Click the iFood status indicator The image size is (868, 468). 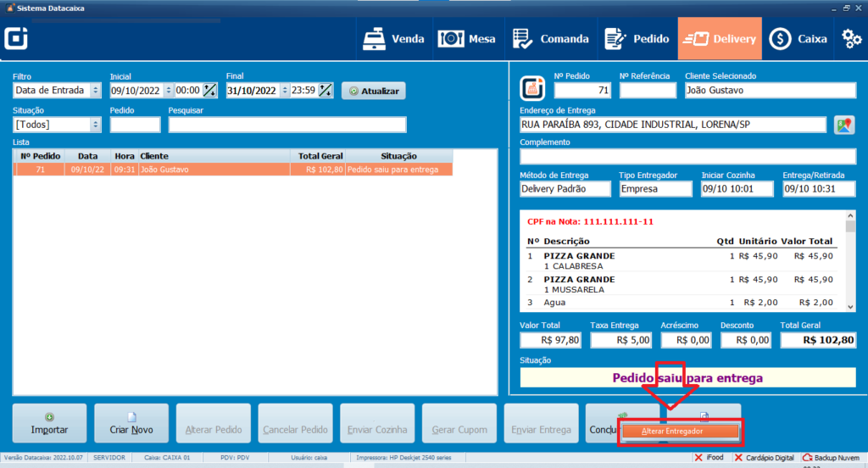pyautogui.click(x=709, y=458)
